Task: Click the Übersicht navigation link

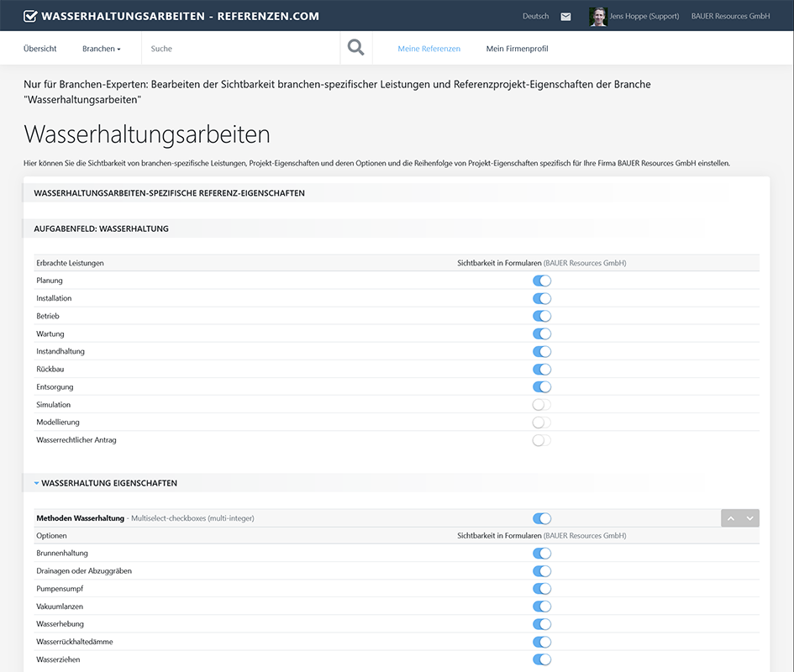Action: 40,48
